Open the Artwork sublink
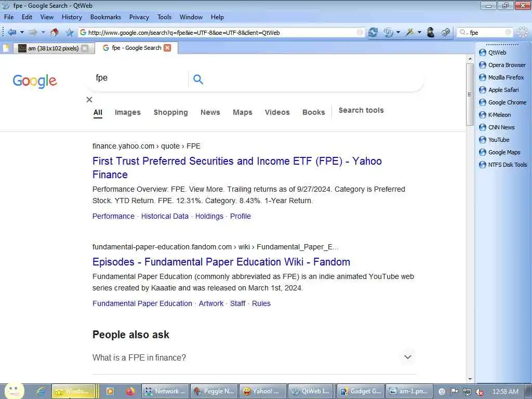The image size is (532, 399). click(211, 303)
